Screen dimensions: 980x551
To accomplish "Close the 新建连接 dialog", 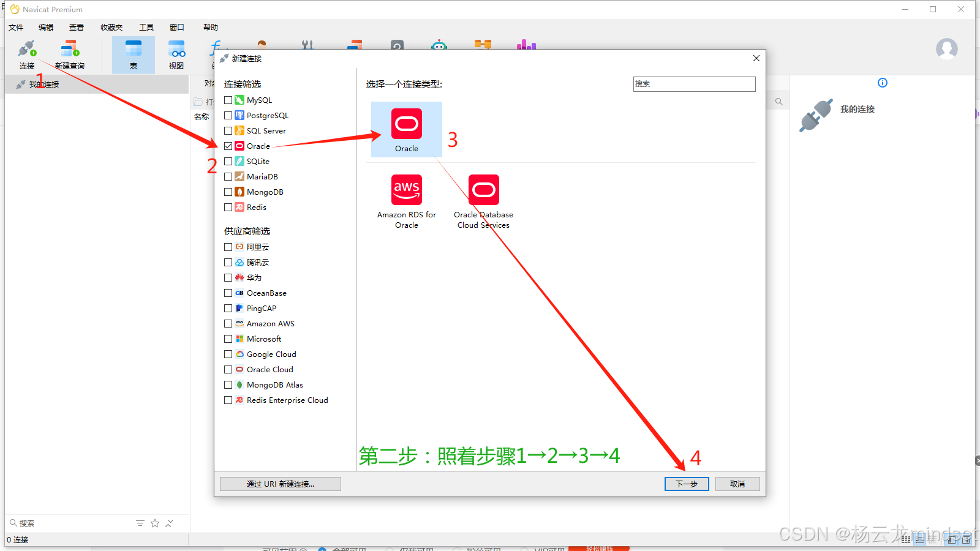I will click(x=756, y=58).
